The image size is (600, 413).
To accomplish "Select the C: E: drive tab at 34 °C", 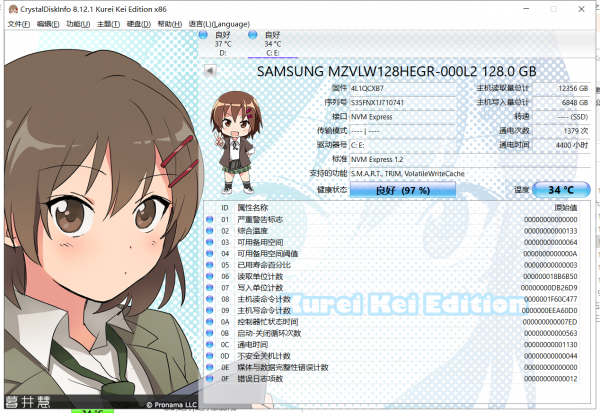I will click(x=272, y=44).
